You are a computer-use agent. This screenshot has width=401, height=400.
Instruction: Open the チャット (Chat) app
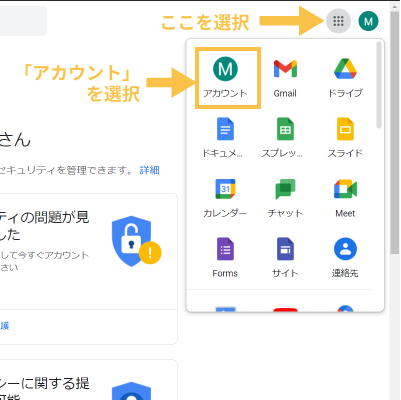coord(285,198)
